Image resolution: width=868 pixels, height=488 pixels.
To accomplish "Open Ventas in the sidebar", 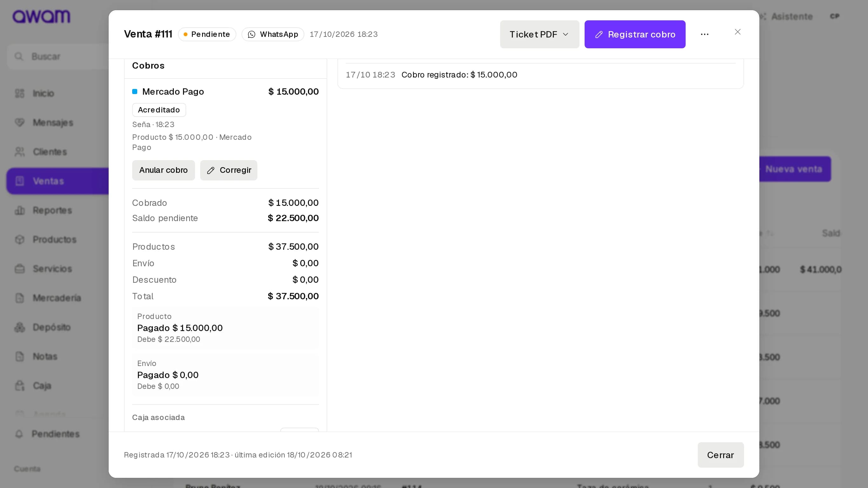I will pyautogui.click(x=57, y=181).
